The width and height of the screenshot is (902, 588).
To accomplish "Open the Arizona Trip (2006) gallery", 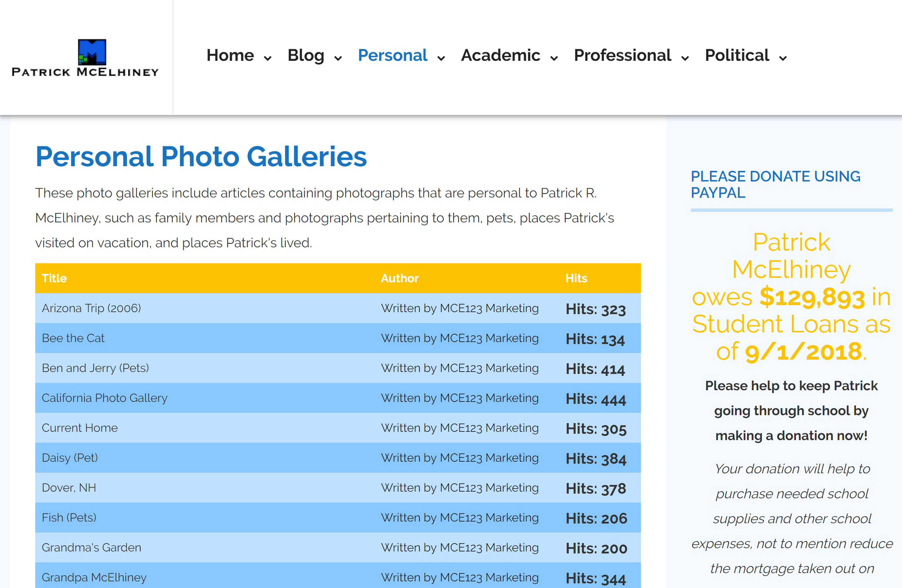I will coord(91,308).
